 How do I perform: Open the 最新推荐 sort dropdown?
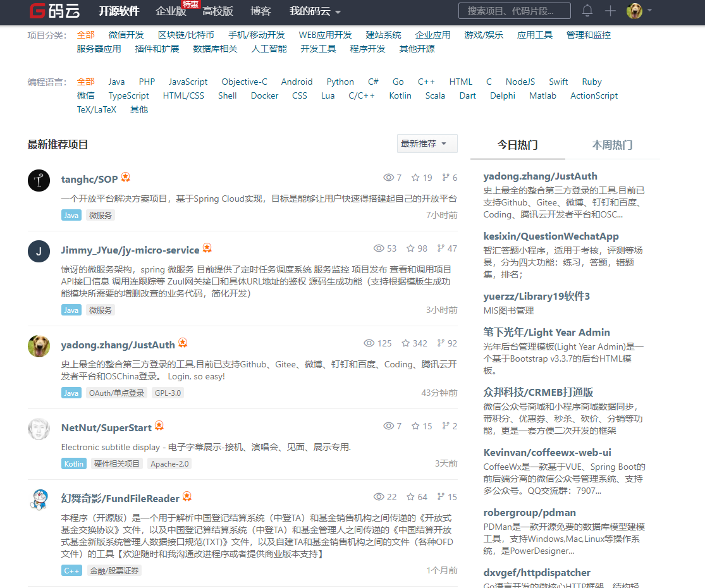(427, 144)
